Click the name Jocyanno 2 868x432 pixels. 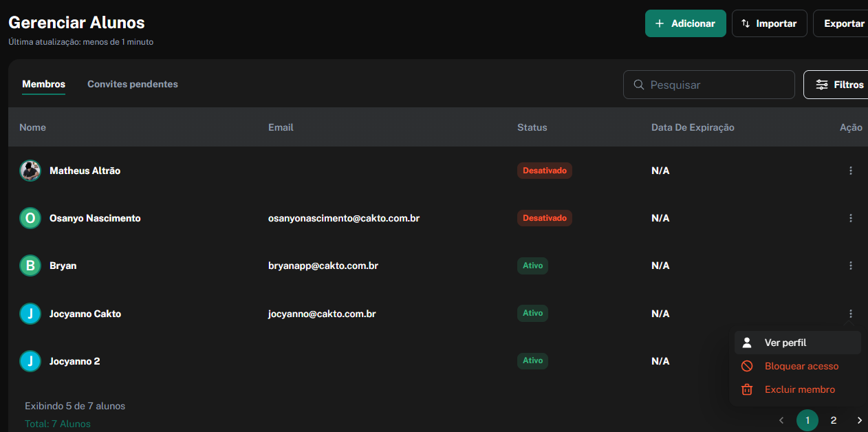pyautogui.click(x=75, y=361)
